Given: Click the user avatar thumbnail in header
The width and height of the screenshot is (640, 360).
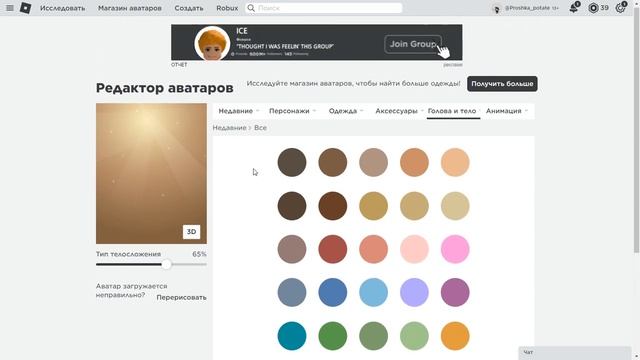Looking at the screenshot, I should (496, 8).
